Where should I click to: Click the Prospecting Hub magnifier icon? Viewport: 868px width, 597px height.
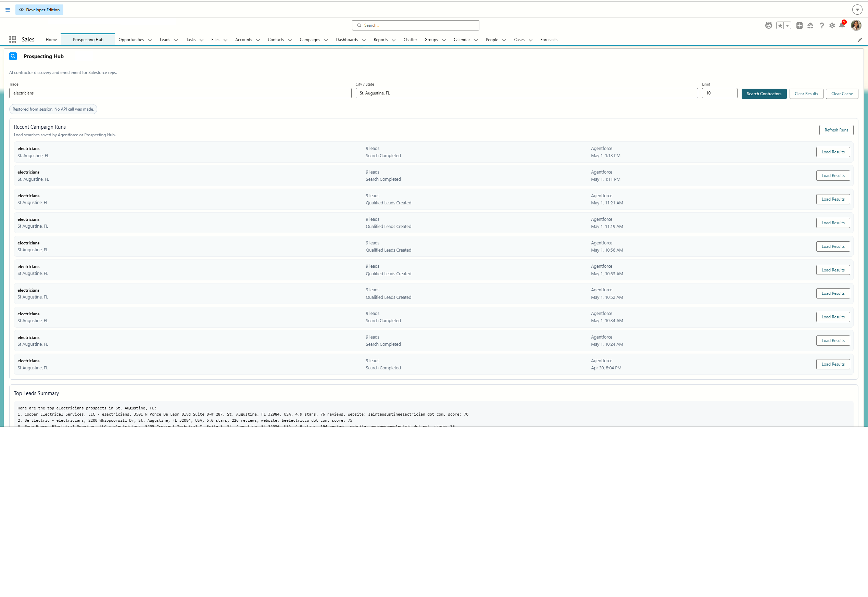13,56
